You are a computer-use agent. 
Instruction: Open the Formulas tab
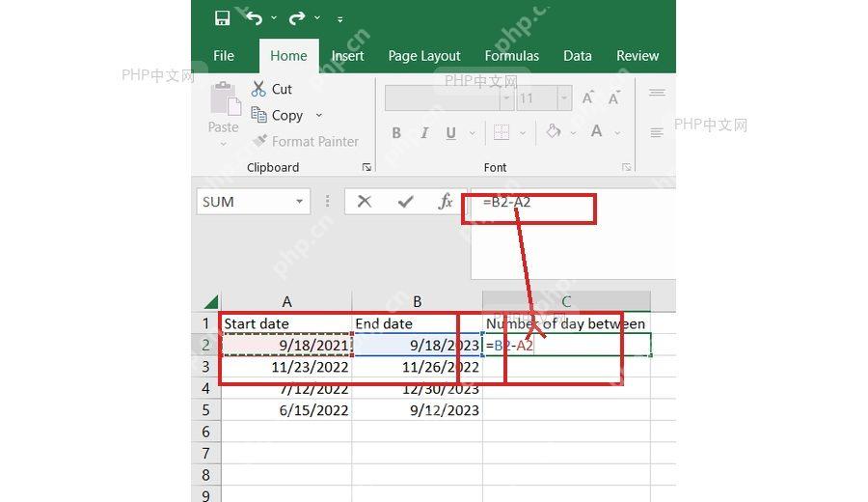coord(511,56)
